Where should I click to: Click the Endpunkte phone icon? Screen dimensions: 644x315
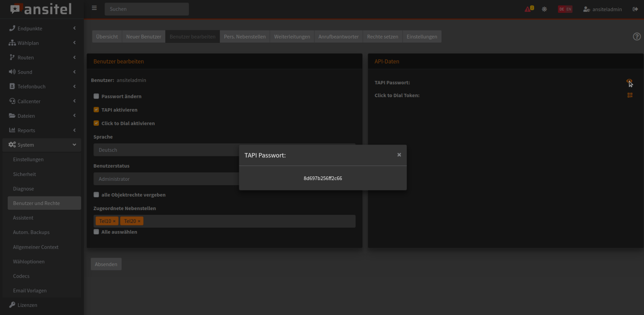pos(12,28)
